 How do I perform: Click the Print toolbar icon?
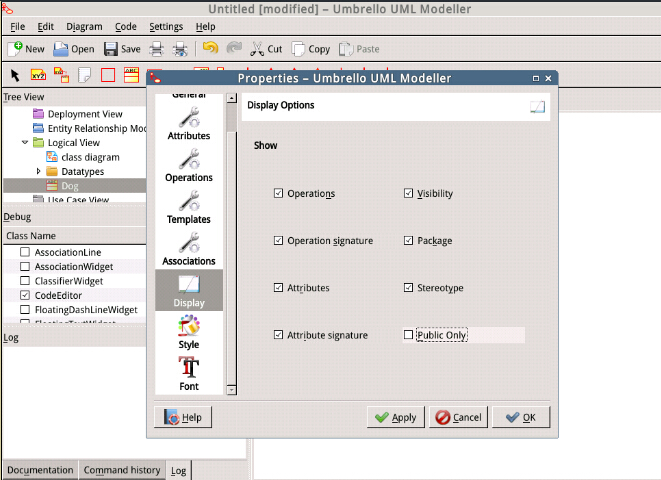(x=156, y=49)
